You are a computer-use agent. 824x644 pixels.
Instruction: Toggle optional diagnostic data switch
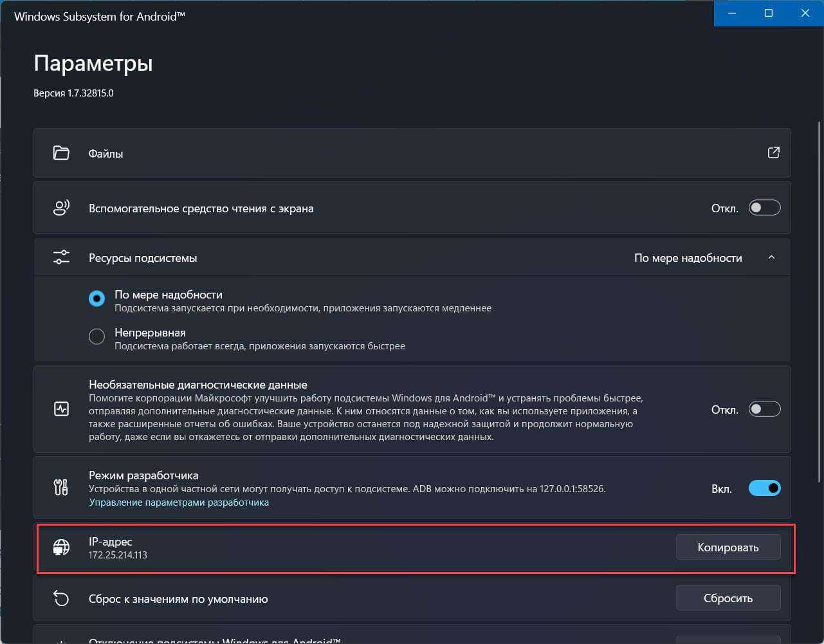point(764,409)
